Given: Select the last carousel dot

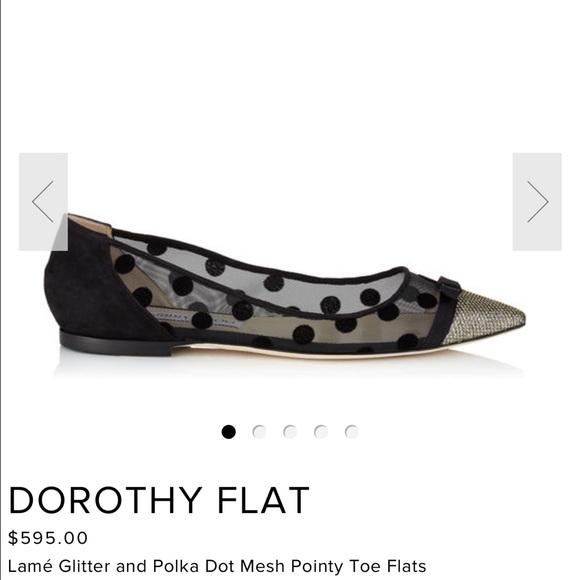Looking at the screenshot, I should pos(351,432).
